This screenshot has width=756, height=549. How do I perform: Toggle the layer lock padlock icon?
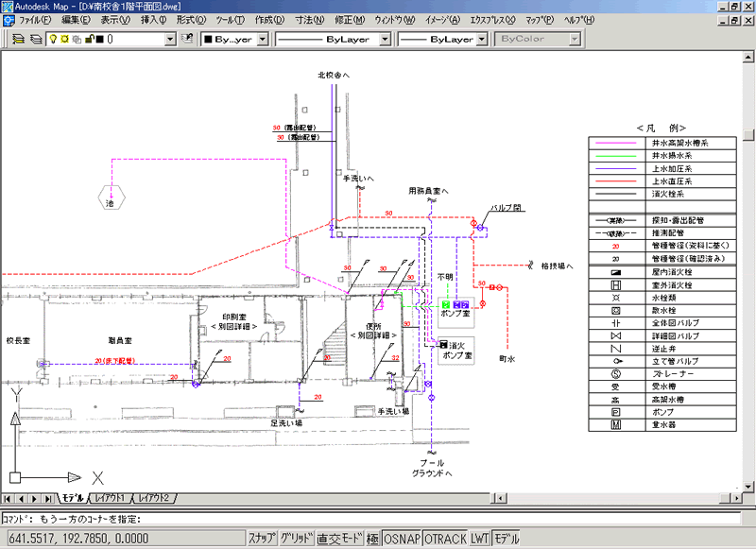click(x=89, y=39)
